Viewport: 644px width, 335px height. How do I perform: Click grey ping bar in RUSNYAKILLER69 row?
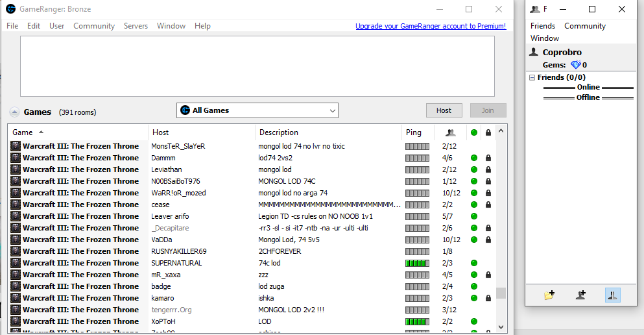pos(417,251)
